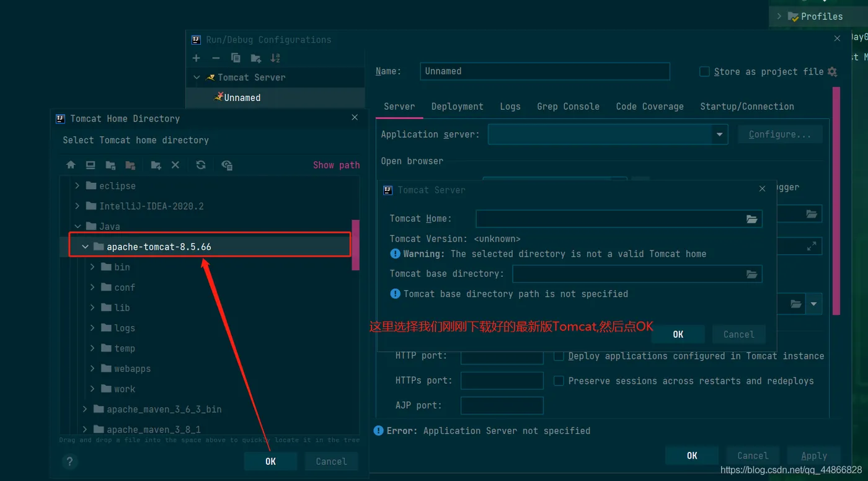This screenshot has width=868, height=481.
Task: Create new directory icon in file chooser
Action: click(156, 165)
